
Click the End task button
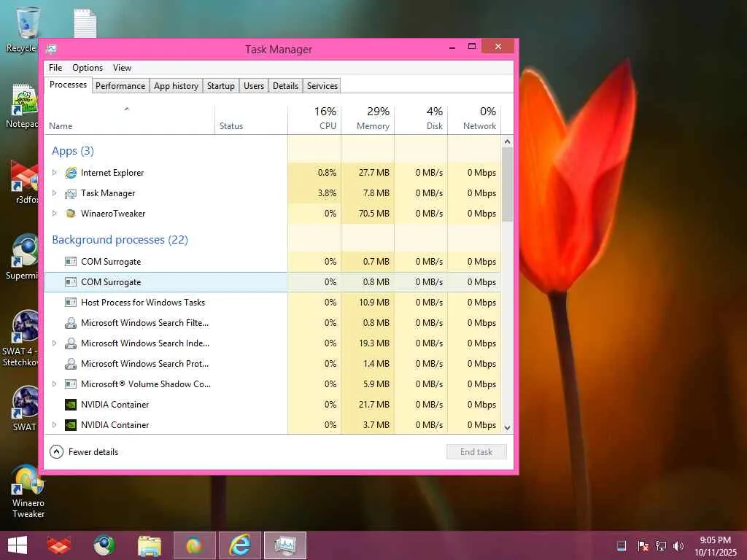point(476,452)
